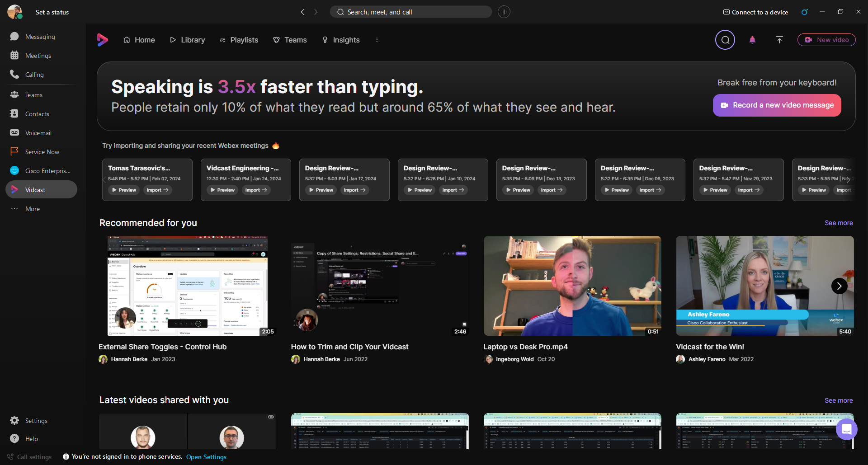868x465 pixels.
Task: Import the Vidcast Engineering meeting
Action: tap(256, 190)
